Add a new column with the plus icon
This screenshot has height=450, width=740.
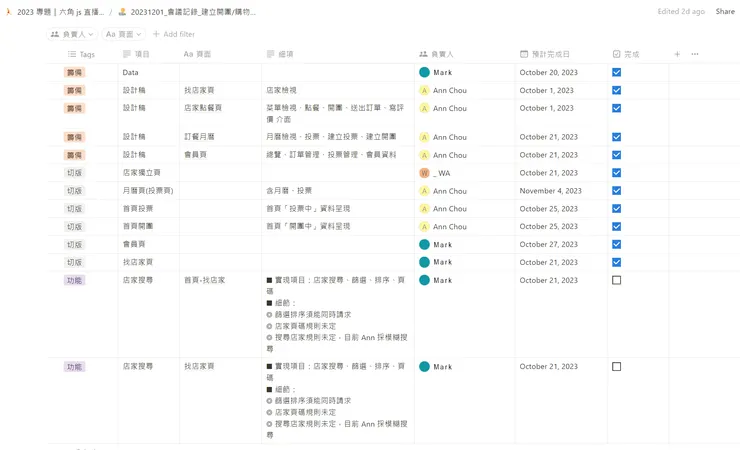677,54
